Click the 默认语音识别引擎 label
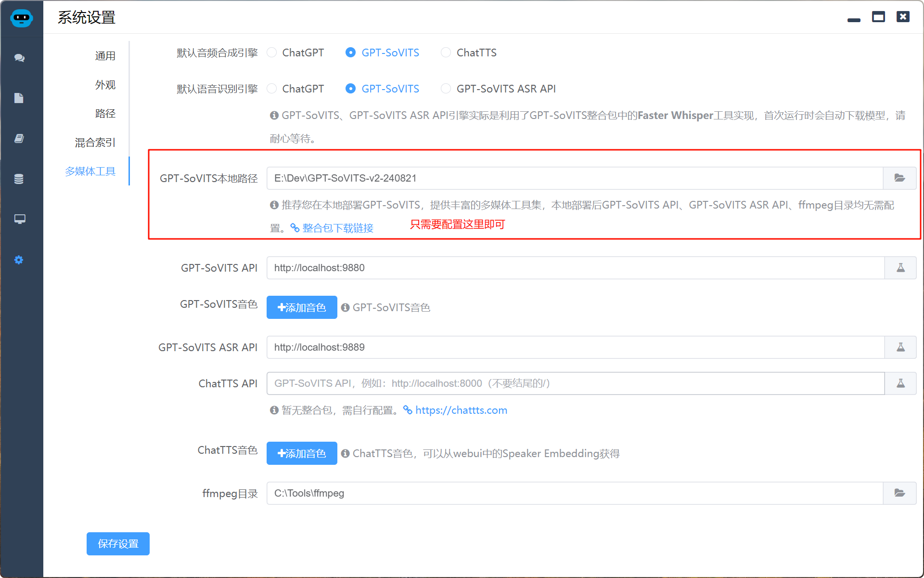The width and height of the screenshot is (924, 578). [217, 89]
